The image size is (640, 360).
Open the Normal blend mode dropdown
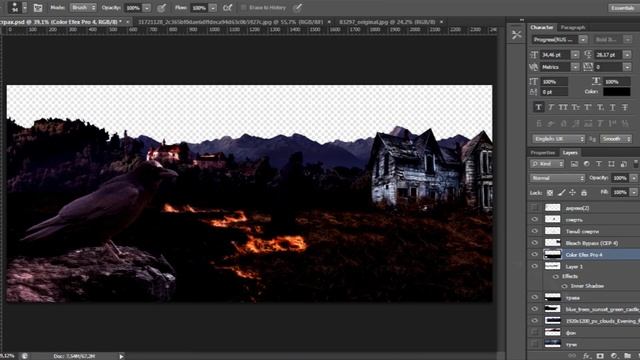click(557, 178)
